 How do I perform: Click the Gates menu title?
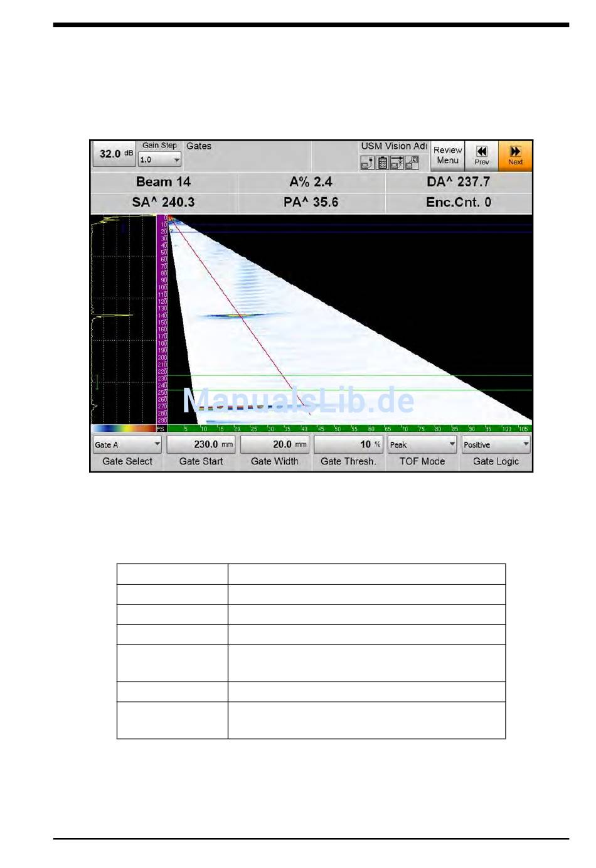coord(199,146)
